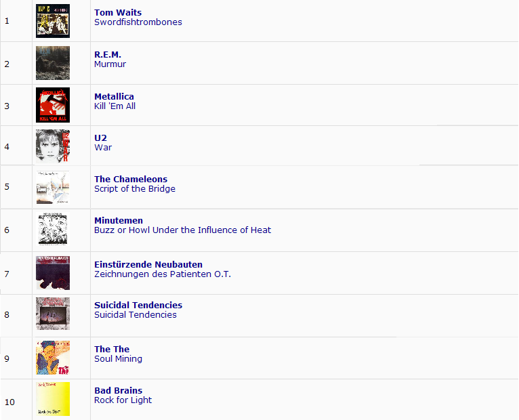Open the Soul Mining album link
Viewport: 519px width, 420px height.
118,359
